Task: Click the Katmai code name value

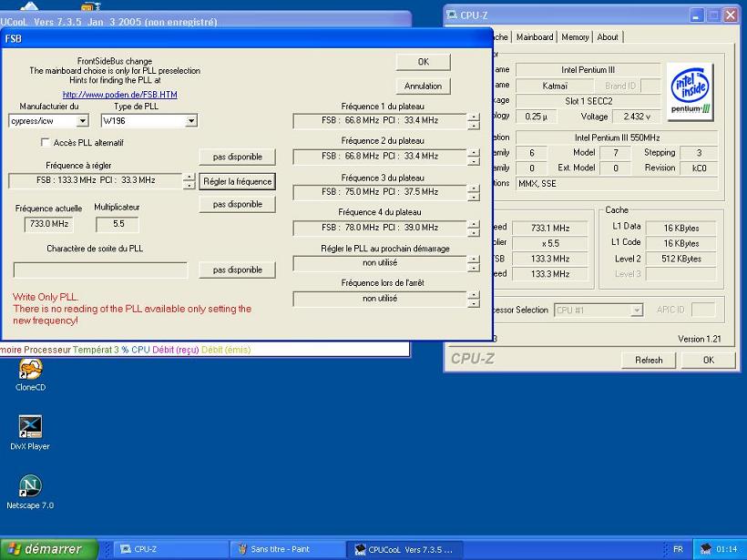Action: pyautogui.click(x=555, y=87)
